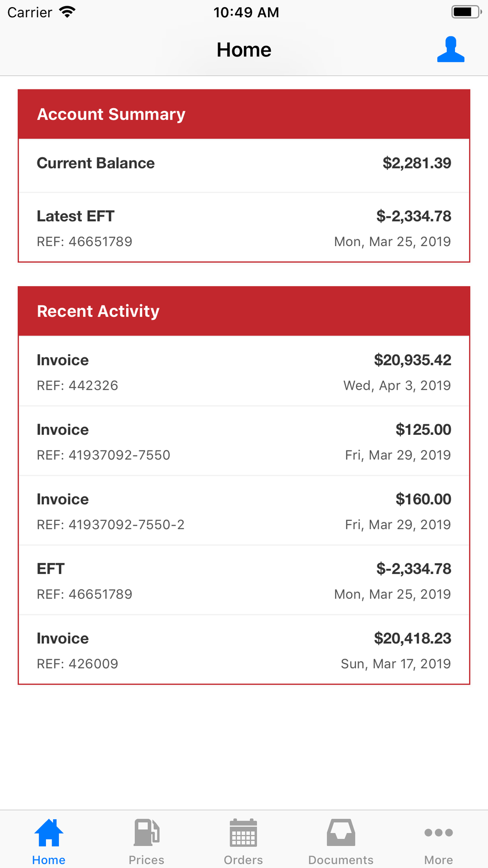Open invoice REF 41937092-7550-2
The width and height of the screenshot is (488, 868).
pyautogui.click(x=244, y=511)
